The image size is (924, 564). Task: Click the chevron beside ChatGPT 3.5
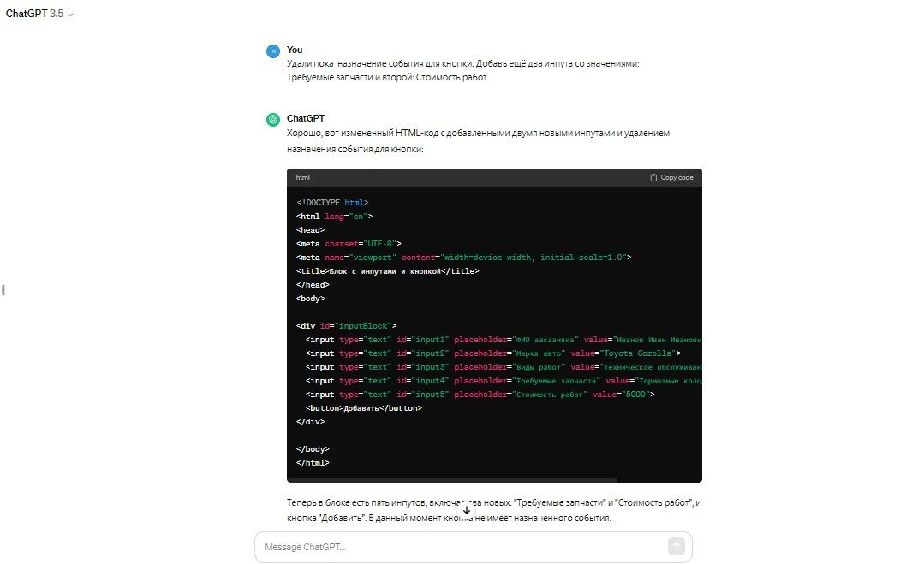70,15
